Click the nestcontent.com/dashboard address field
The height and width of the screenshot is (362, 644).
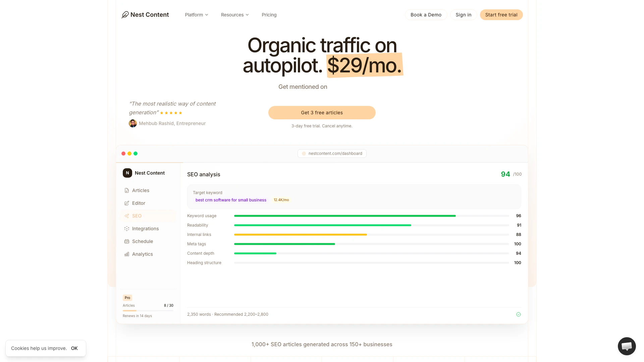(x=332, y=154)
